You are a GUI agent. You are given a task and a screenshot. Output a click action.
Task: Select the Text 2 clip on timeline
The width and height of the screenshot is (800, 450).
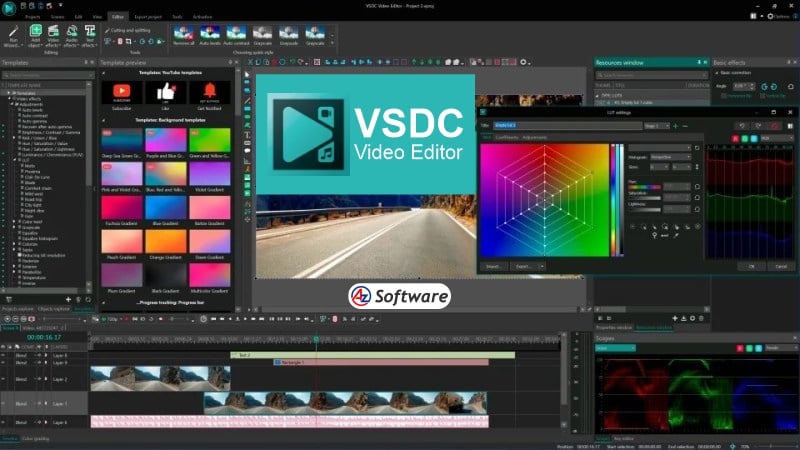[x=372, y=355]
